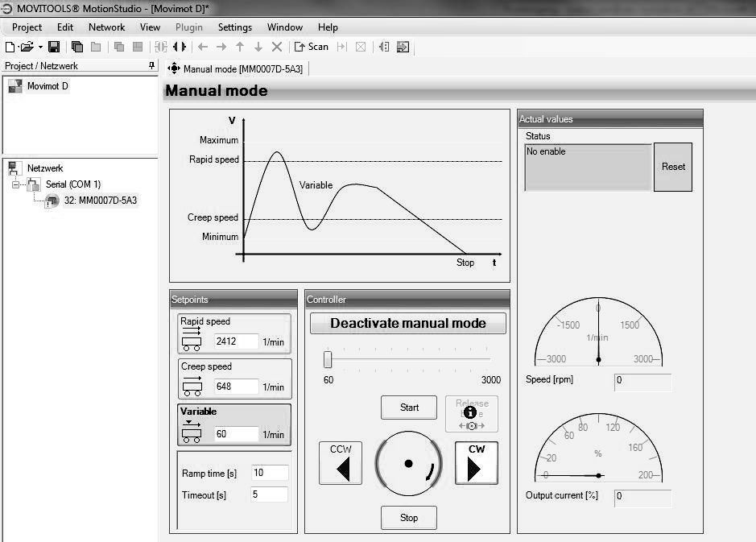756x542 pixels.
Task: Select device 32: MM0007D-5A3 in tree
Action: click(x=101, y=200)
